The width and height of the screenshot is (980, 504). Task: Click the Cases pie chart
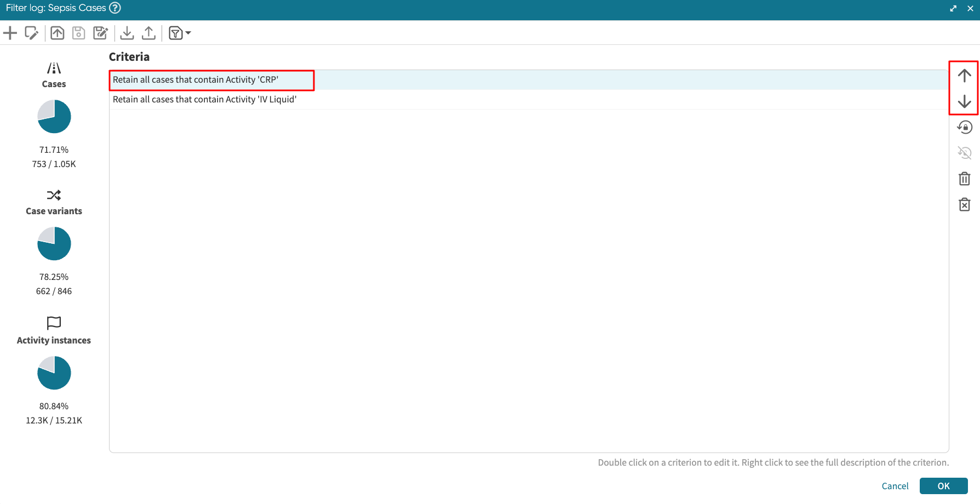(x=54, y=117)
